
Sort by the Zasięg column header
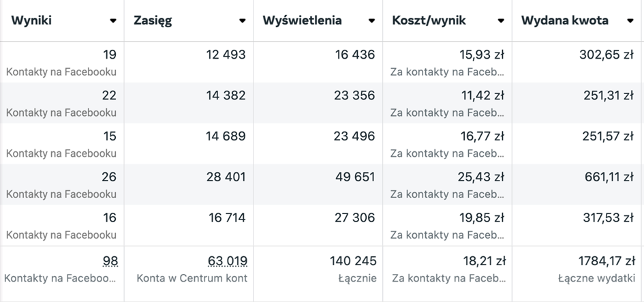(153, 20)
